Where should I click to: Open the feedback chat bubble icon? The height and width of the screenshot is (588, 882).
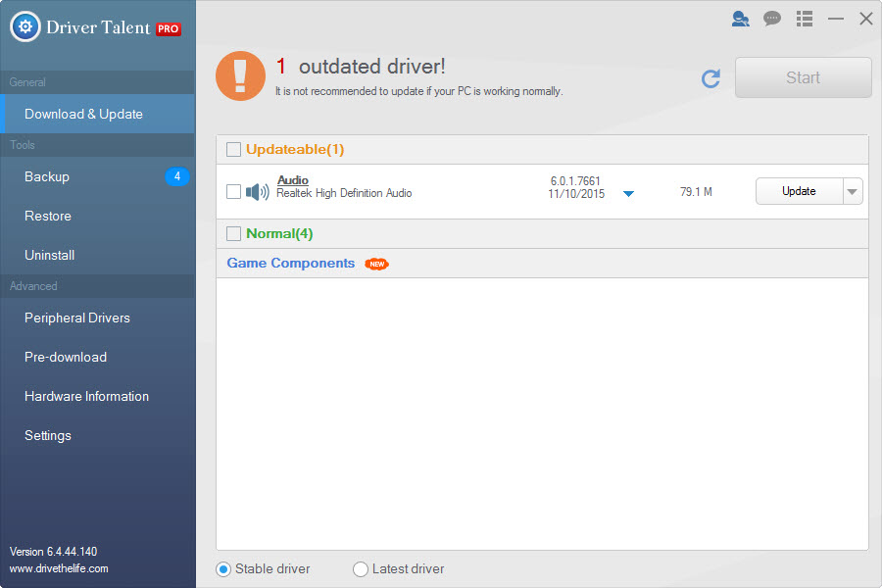click(772, 20)
